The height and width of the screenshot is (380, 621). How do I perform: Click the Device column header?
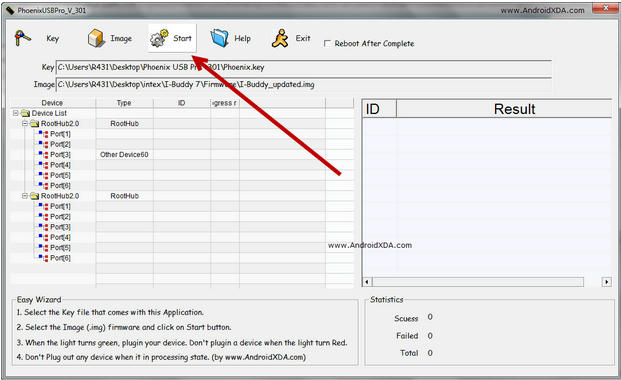[x=53, y=103]
